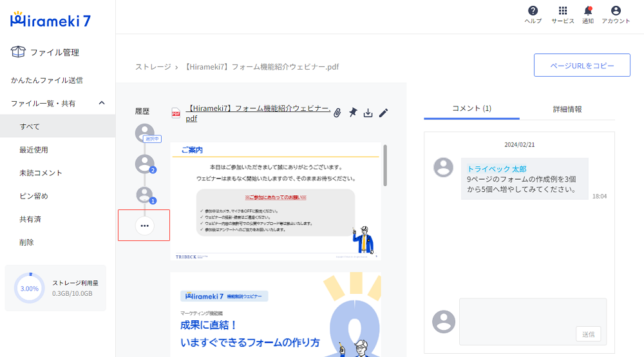Click the ストレージ breadcrumb link

pos(153,66)
